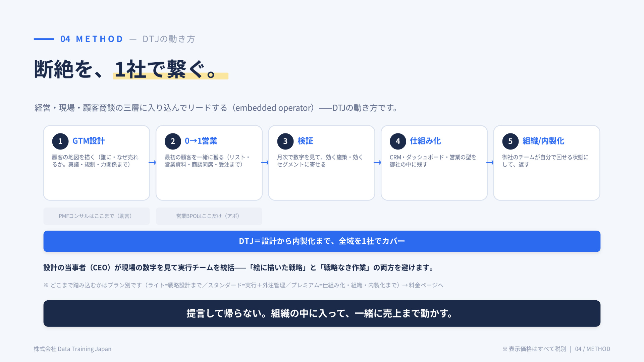This screenshot has height=362, width=644.
Task: Click the 最初の顧客を一緒に獲る description text
Action: coord(207,161)
